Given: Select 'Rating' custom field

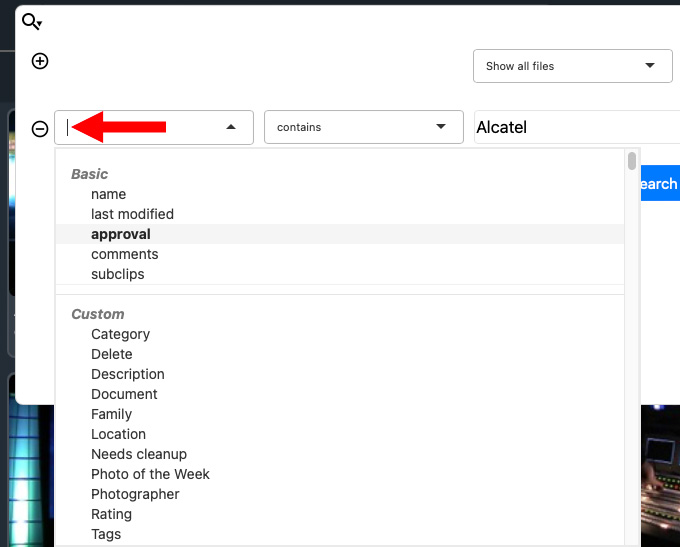Looking at the screenshot, I should (111, 514).
